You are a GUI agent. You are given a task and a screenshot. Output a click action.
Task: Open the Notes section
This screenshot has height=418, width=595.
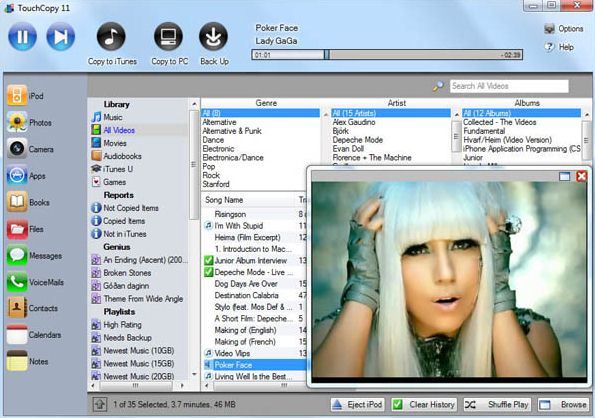tap(28, 361)
